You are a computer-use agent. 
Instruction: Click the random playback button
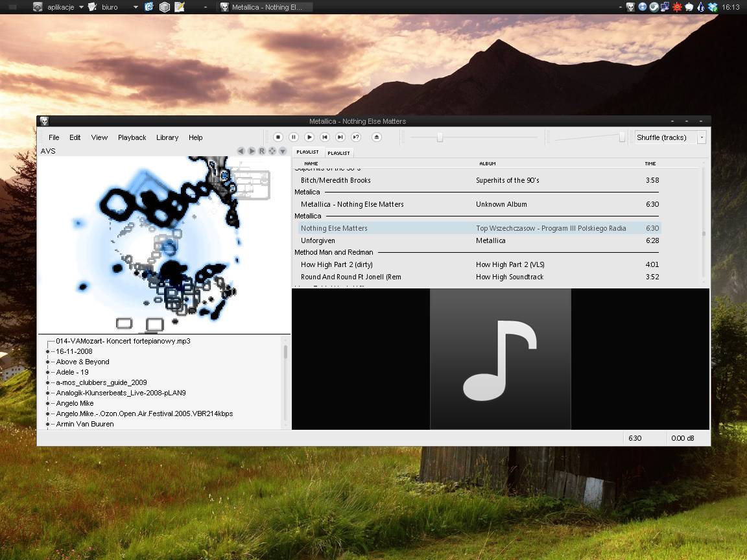356,137
